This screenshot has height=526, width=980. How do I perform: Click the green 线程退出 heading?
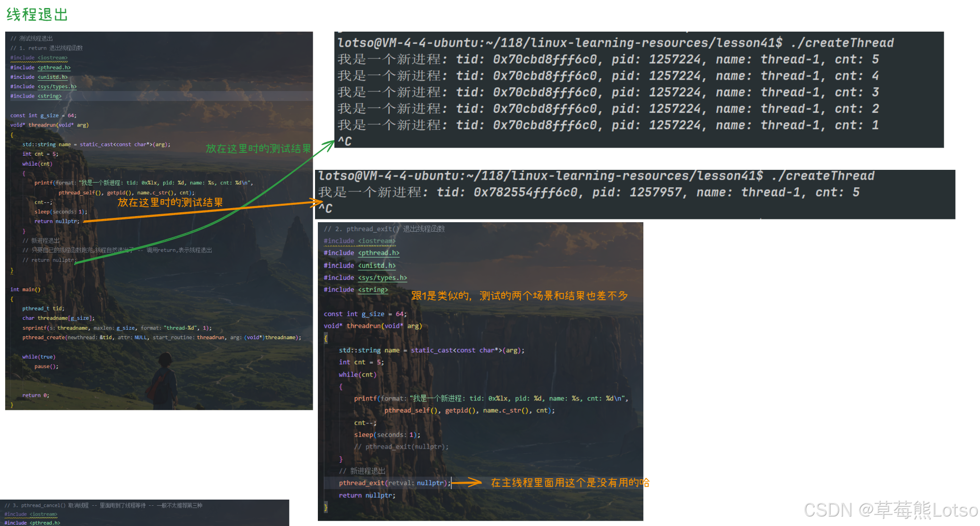tap(37, 15)
